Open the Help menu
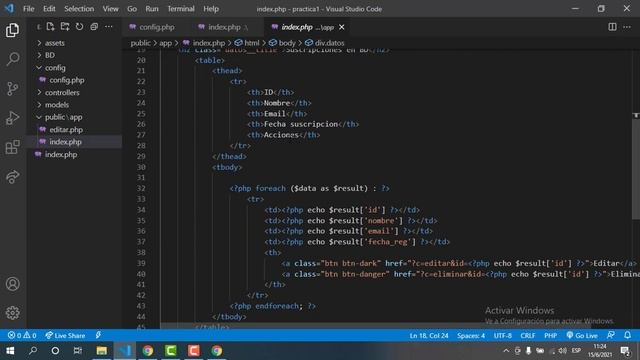The width and height of the screenshot is (640, 360). click(211, 9)
